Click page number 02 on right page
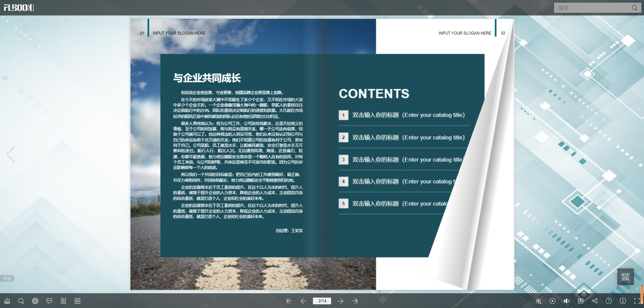 (503, 33)
